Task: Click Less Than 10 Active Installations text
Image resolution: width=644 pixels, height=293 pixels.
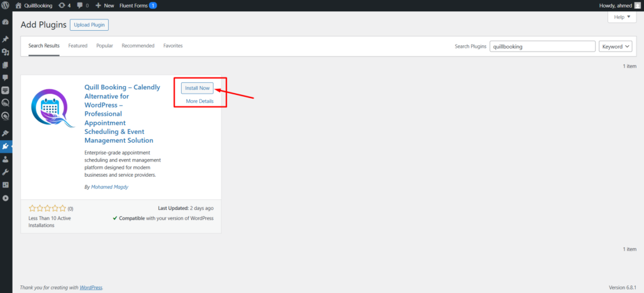Action: click(50, 222)
